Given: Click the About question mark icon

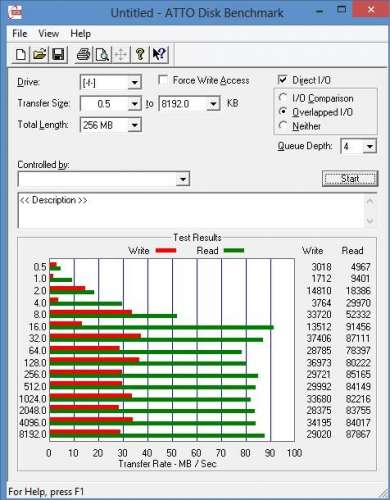Looking at the screenshot, I should tap(140, 54).
